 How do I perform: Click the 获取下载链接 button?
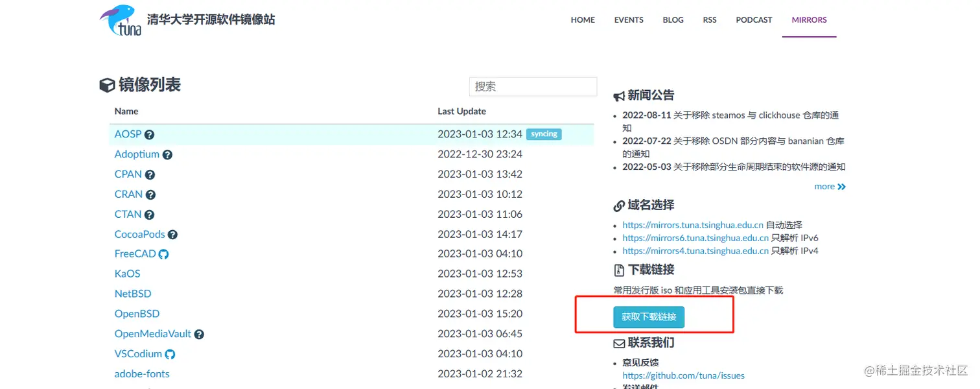(x=649, y=317)
